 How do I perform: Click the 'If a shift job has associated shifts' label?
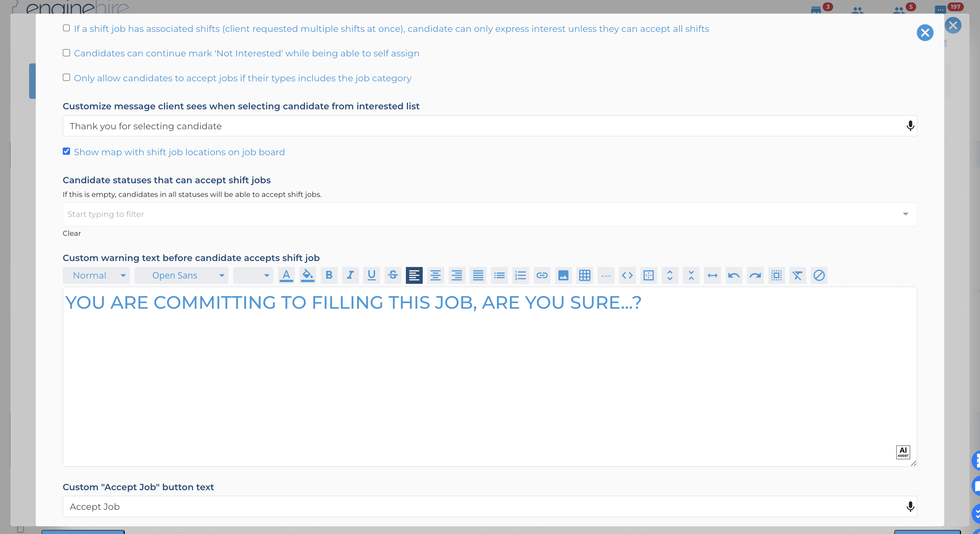pos(392,29)
